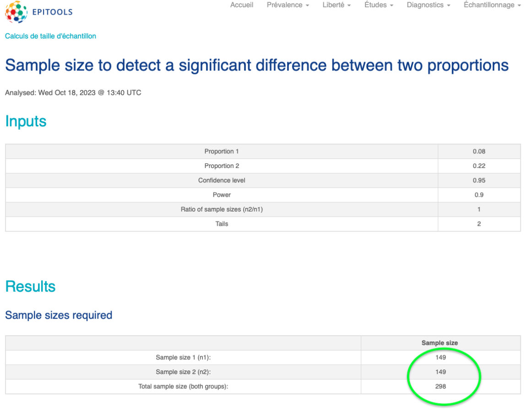Follow the Calculs de taille d'échantillon link
Viewport: 532px width, 413px height.
pyautogui.click(x=50, y=36)
